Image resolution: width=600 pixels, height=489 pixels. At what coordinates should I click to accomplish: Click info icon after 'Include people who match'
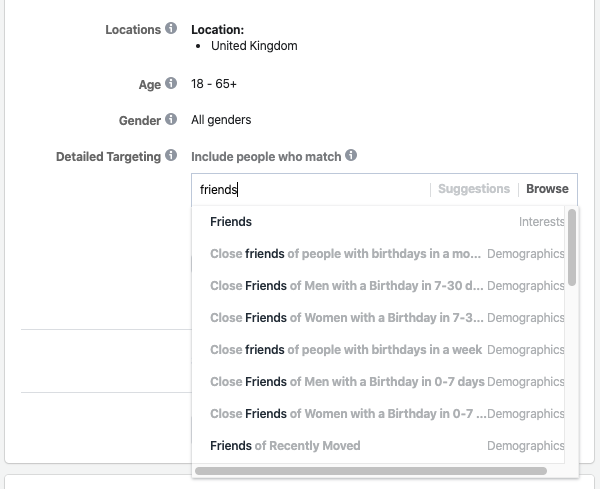pos(351,157)
